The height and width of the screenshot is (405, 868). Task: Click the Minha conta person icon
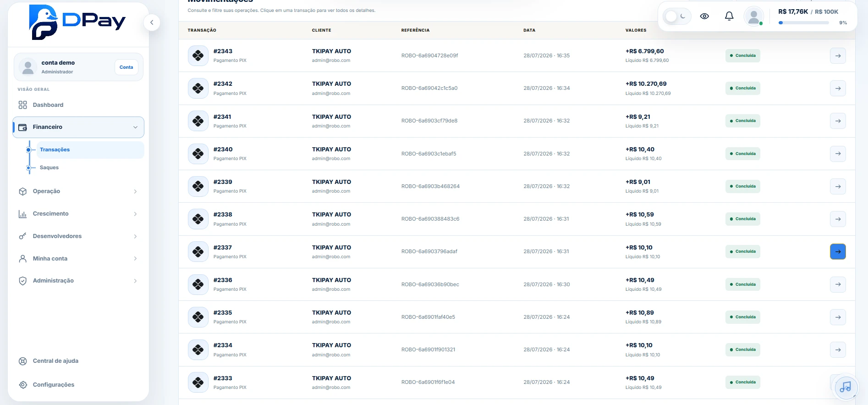point(22,259)
